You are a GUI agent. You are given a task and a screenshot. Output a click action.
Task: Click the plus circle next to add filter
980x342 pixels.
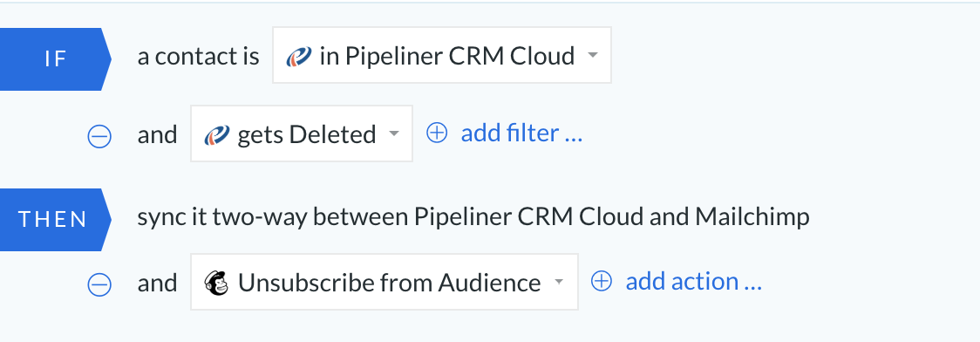436,133
